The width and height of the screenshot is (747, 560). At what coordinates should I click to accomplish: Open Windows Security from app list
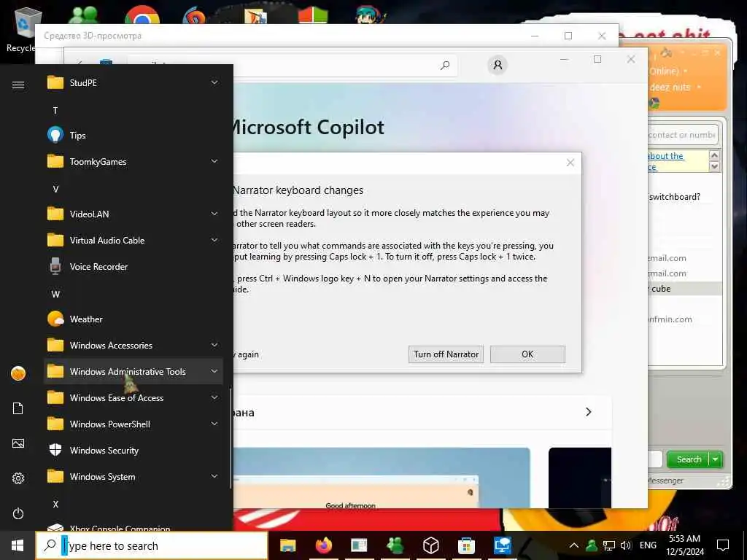click(x=133, y=450)
